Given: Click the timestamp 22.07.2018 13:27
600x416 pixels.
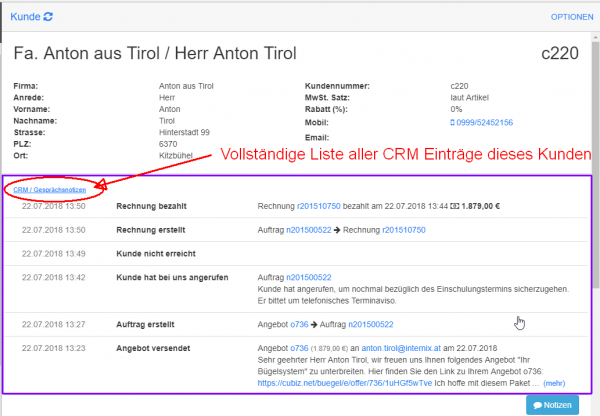Looking at the screenshot, I should coord(54,325).
